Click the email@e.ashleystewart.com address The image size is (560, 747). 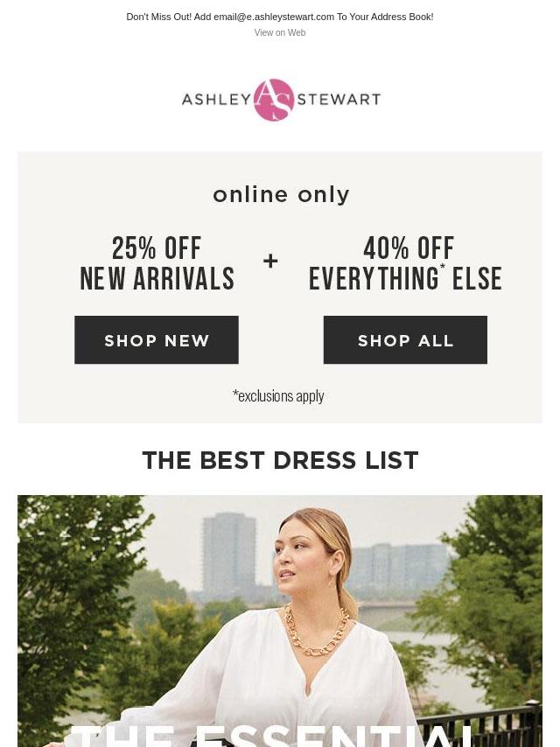[x=274, y=17]
